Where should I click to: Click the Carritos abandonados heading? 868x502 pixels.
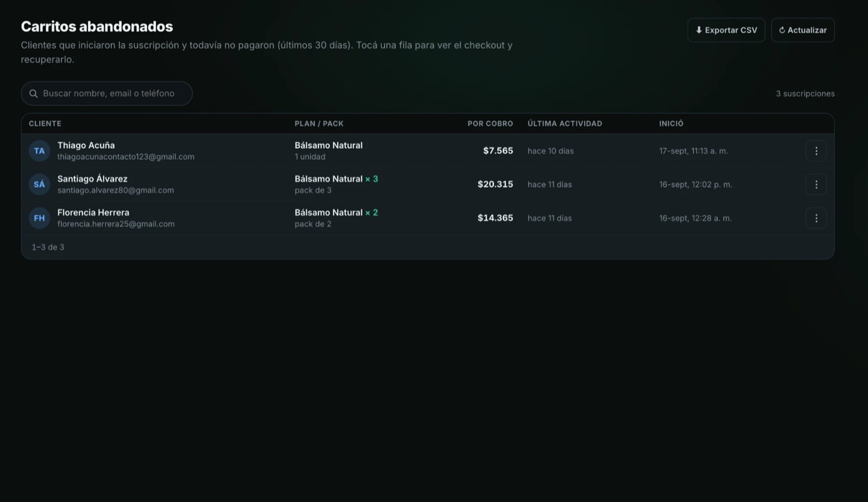[x=97, y=27]
